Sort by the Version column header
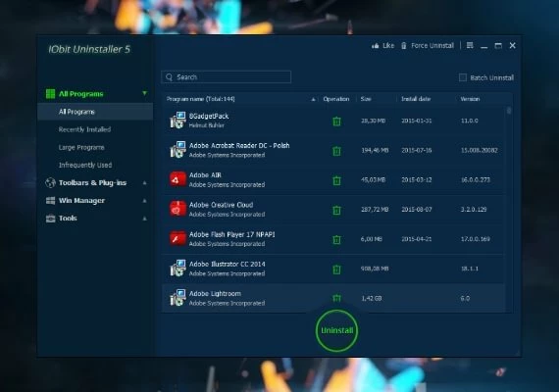The image size is (559, 392). (470, 99)
